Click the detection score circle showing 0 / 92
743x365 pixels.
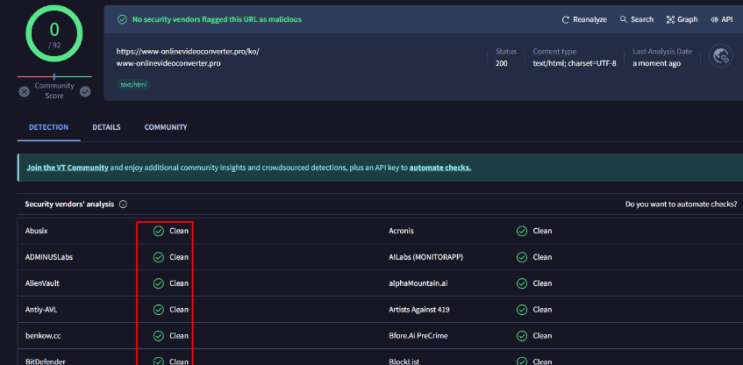[x=54, y=34]
